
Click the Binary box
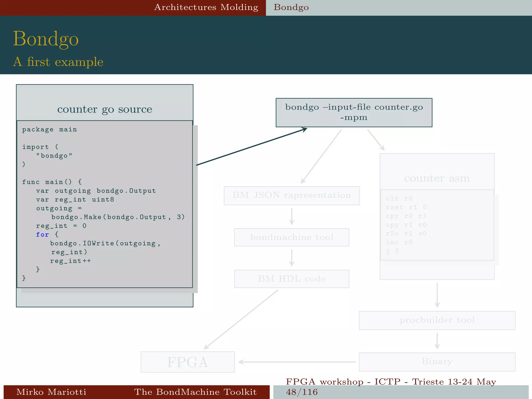tap(437, 362)
